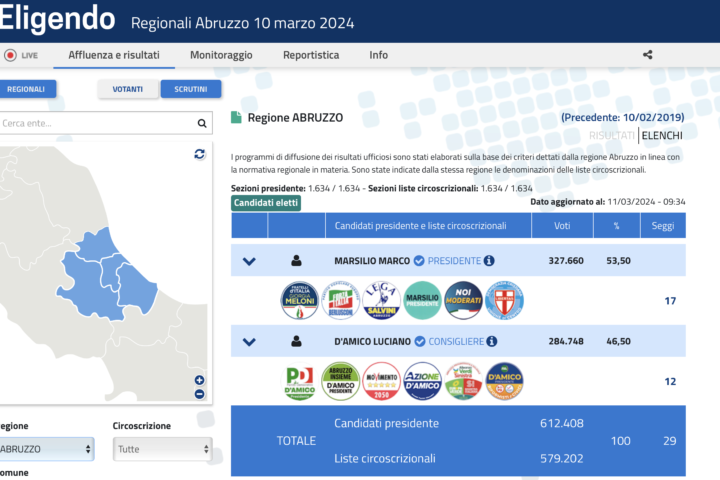Click the 284.748 votes value
This screenshot has width=720, height=480.
(x=566, y=341)
